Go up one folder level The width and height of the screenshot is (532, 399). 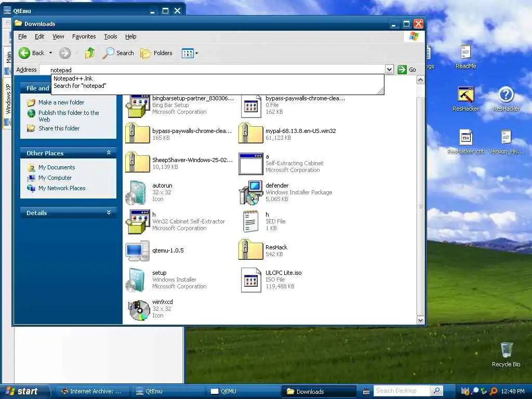coord(90,53)
